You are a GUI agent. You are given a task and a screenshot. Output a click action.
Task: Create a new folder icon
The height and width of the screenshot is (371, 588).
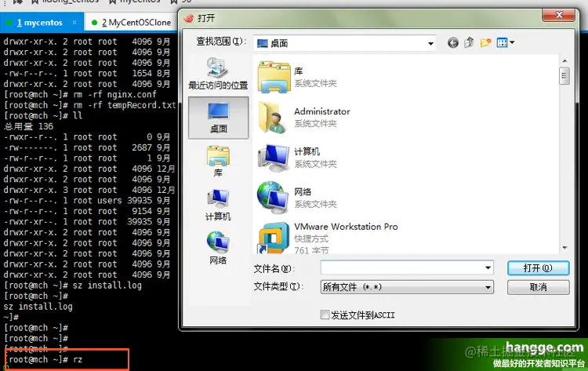[485, 43]
